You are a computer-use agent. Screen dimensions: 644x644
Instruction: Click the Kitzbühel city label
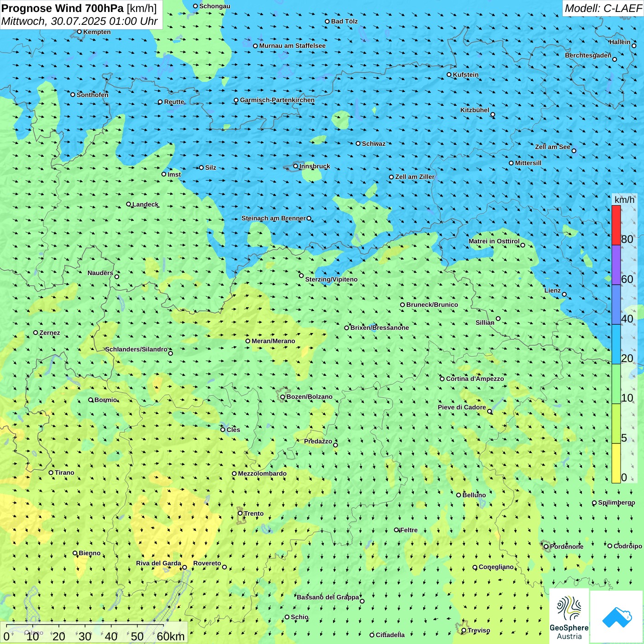point(475,110)
